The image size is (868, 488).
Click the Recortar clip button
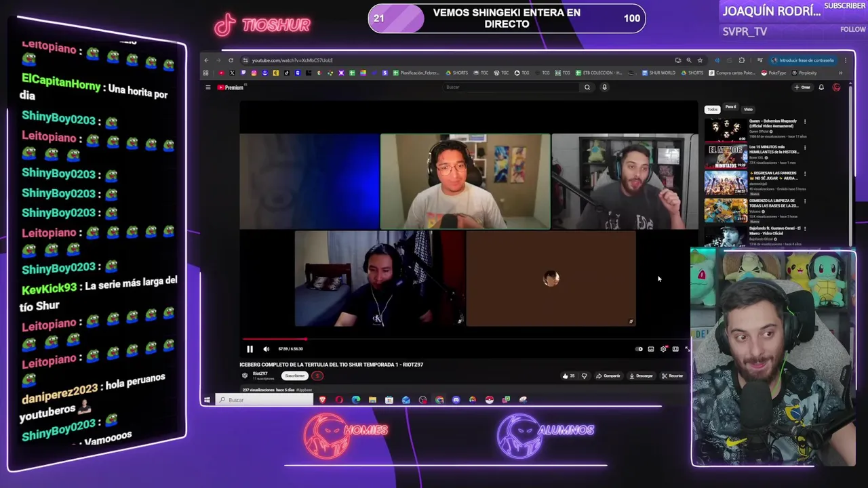pyautogui.click(x=673, y=375)
